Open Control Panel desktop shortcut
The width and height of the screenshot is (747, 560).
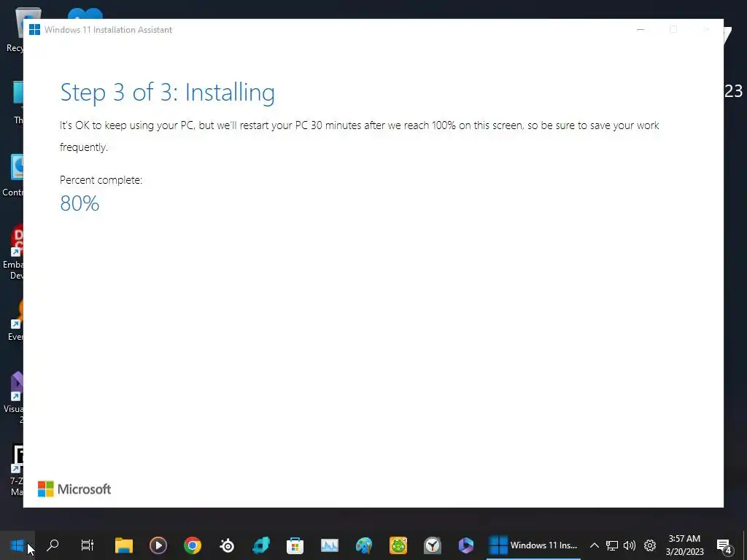point(13,175)
